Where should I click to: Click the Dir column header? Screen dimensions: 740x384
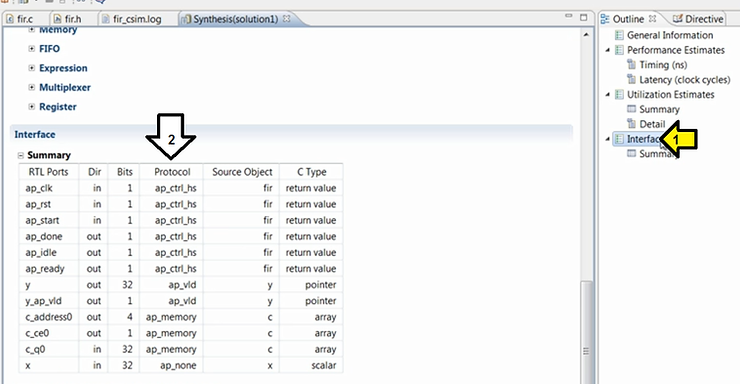click(x=94, y=172)
